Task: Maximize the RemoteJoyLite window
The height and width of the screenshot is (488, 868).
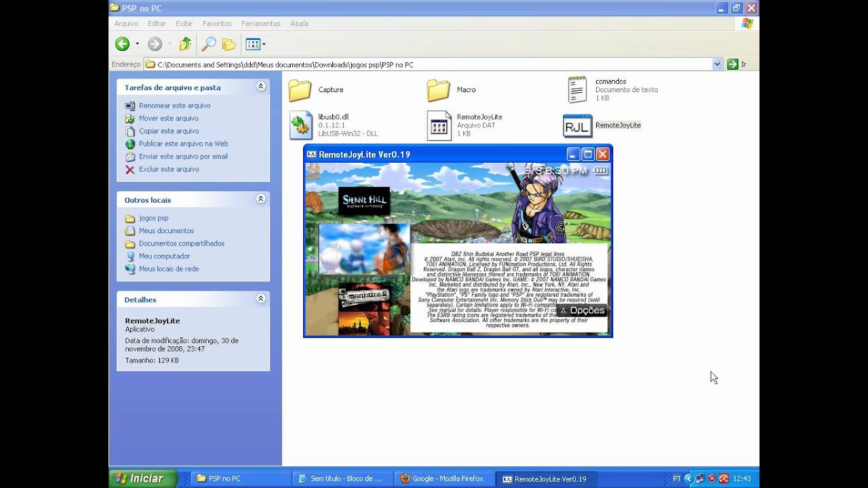Action: [x=588, y=154]
